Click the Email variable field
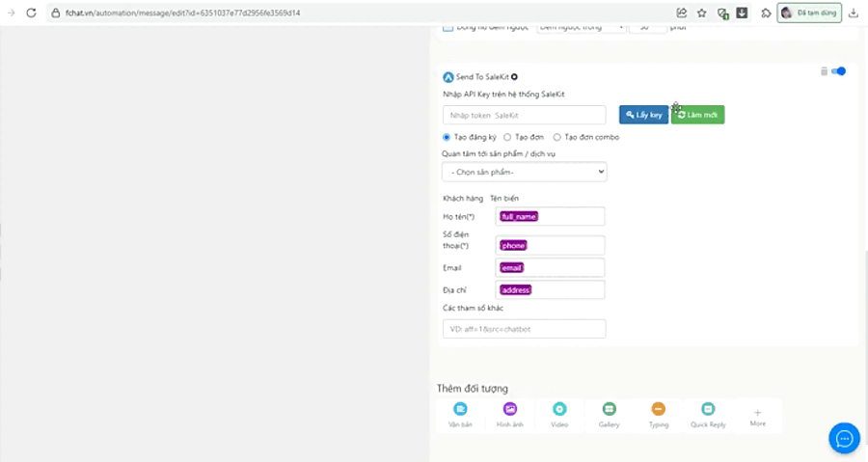 (x=550, y=268)
